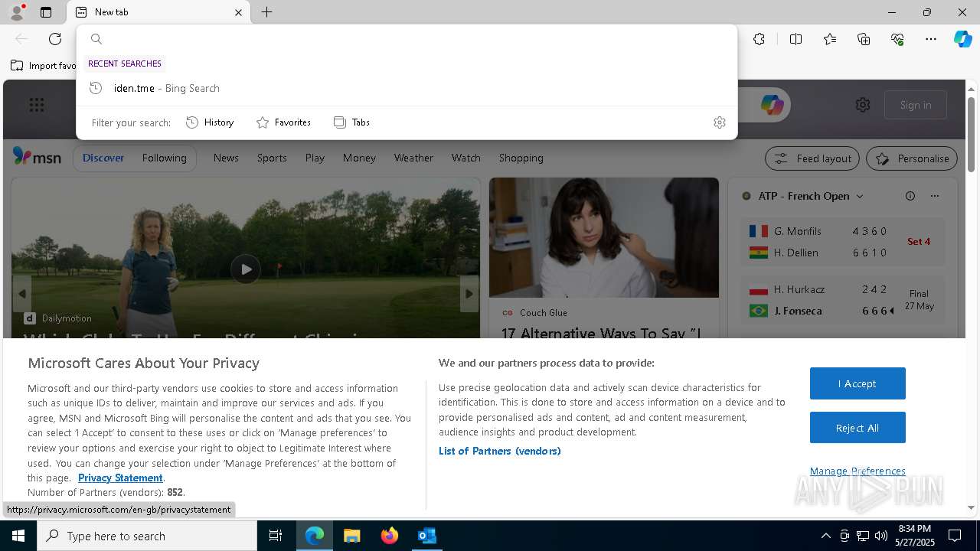This screenshot has width=980, height=551.
Task: Open the Sports section
Action: tap(272, 158)
